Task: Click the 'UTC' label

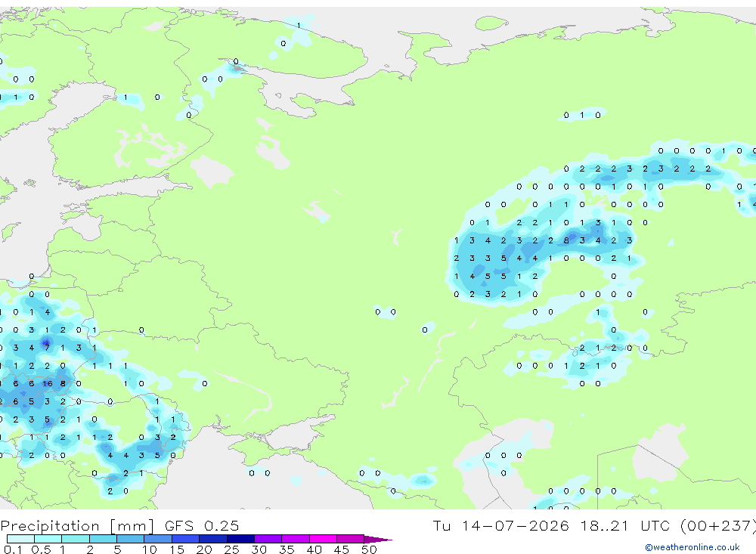Action: 657,525
